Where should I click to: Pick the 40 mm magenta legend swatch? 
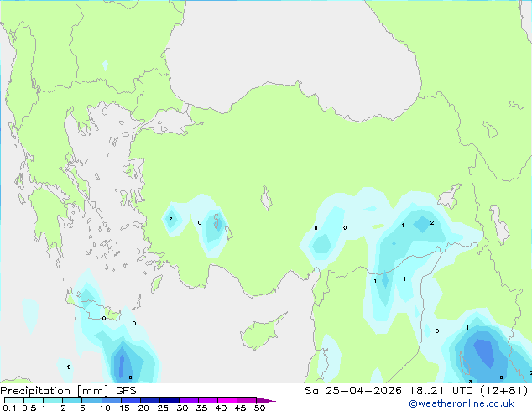pyautogui.click(x=227, y=400)
